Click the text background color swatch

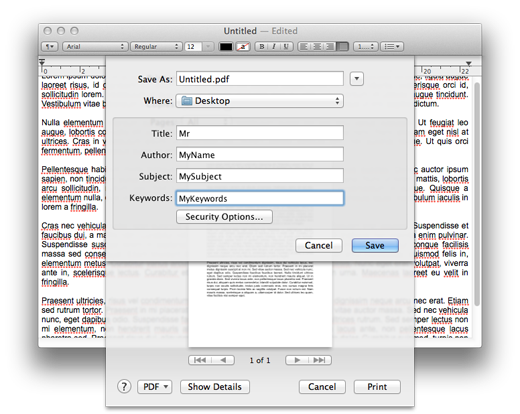pyautogui.click(x=243, y=46)
